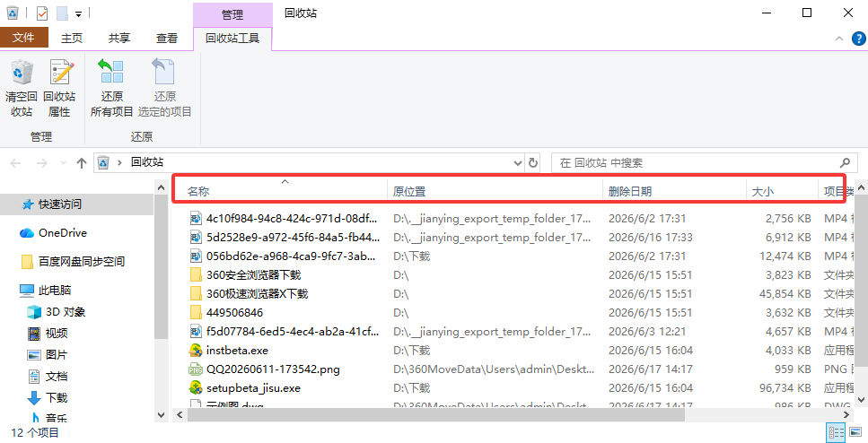
Task: Open the 文件 menu
Action: [x=24, y=38]
